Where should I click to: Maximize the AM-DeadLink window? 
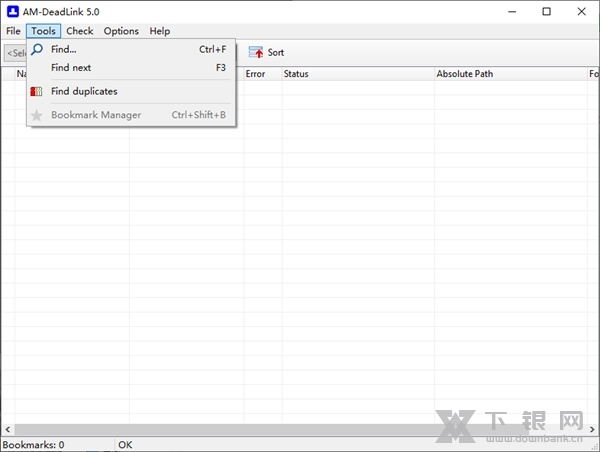[546, 11]
